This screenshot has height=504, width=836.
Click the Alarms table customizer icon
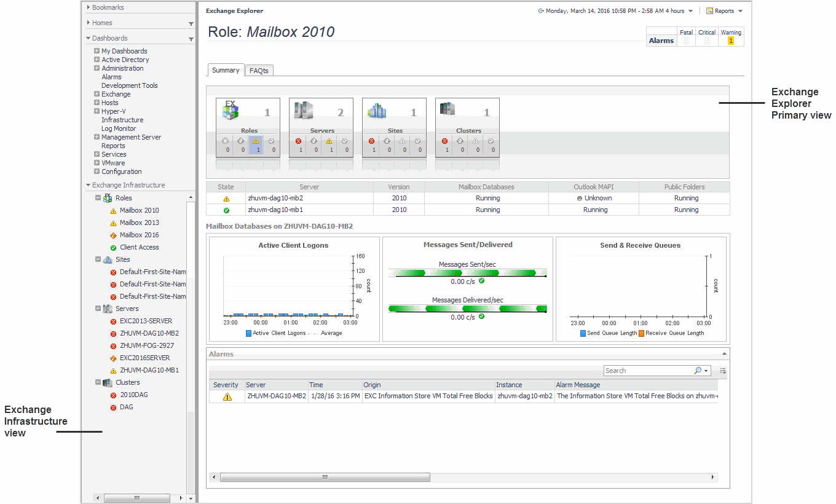click(x=724, y=371)
